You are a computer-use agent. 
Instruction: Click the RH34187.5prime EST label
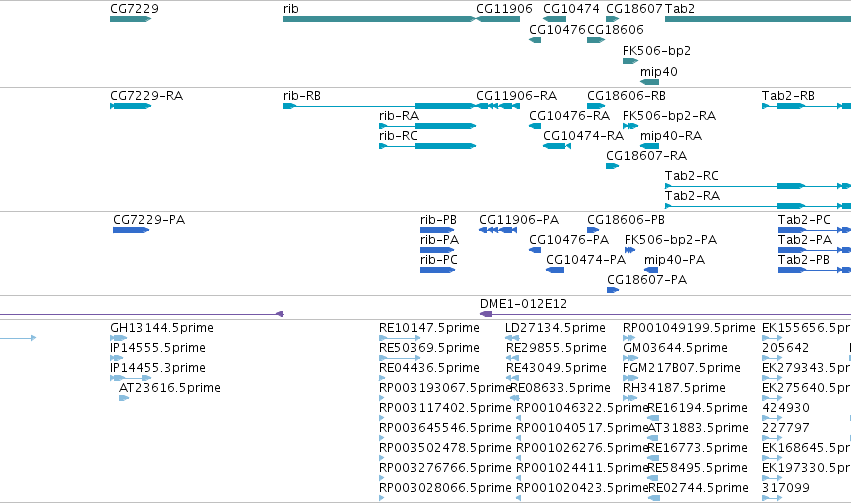coord(674,388)
